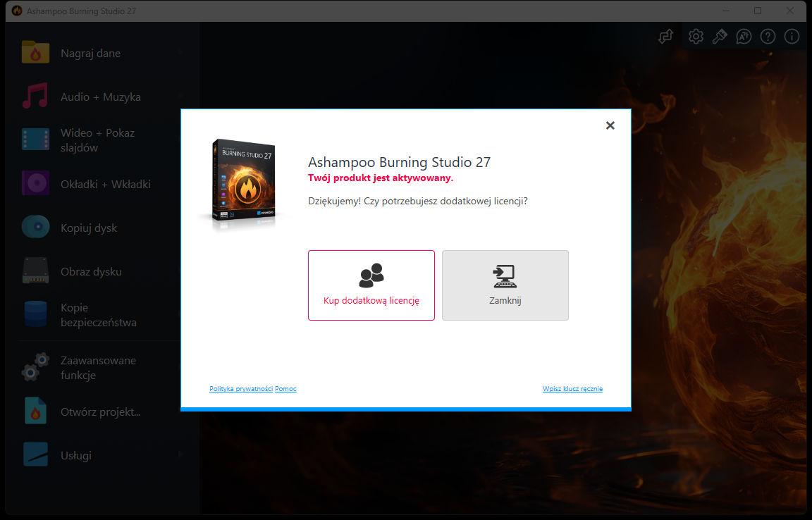Click the Audio + Muzyka music note icon

click(x=35, y=97)
